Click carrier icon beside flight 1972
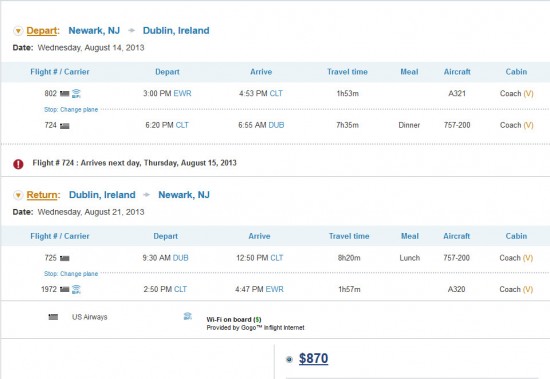This screenshot has width=550, height=379. 65,290
